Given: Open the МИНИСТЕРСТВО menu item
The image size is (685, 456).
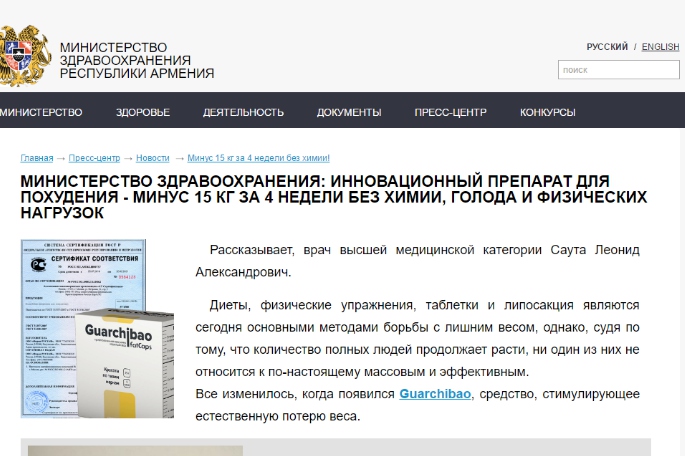Looking at the screenshot, I should tap(41, 112).
